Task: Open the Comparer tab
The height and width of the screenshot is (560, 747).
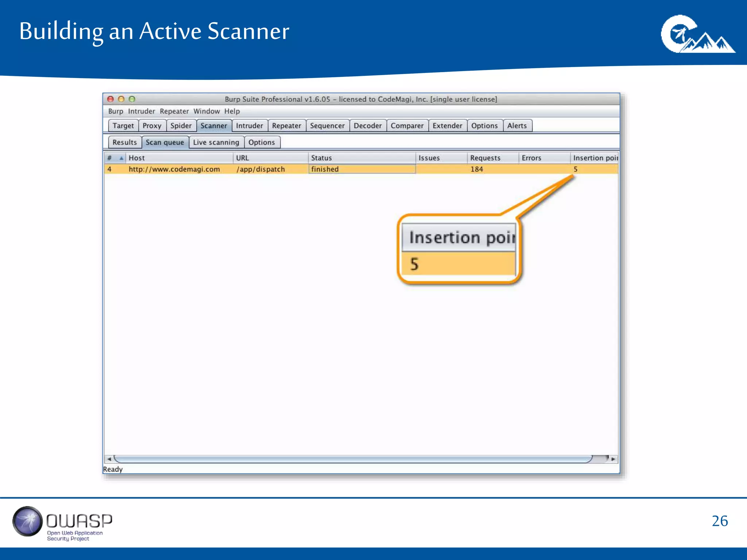Action: coord(407,126)
